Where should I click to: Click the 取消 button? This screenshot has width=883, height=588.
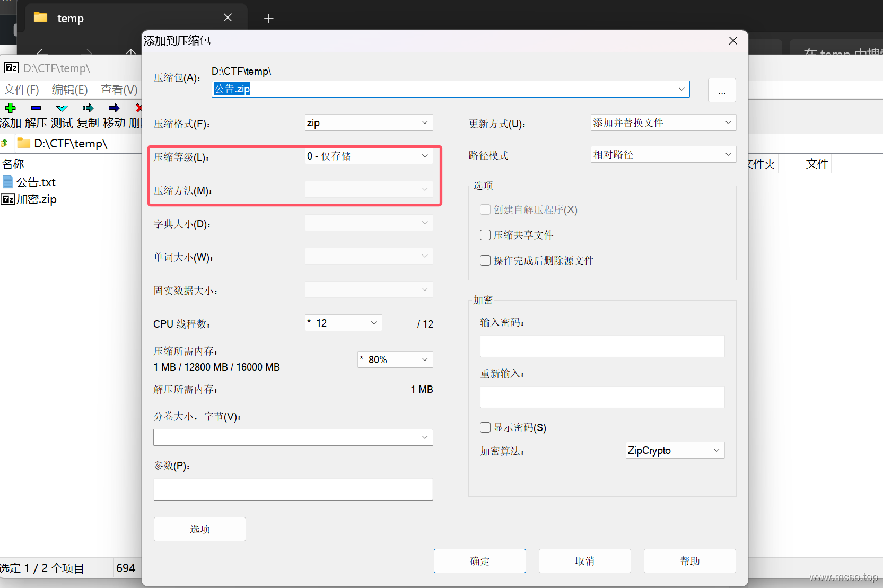tap(585, 561)
